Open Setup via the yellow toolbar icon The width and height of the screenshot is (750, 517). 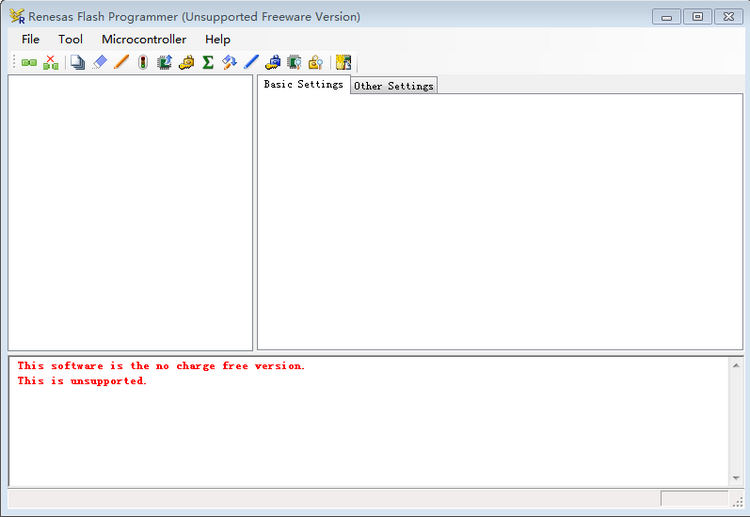(x=343, y=62)
